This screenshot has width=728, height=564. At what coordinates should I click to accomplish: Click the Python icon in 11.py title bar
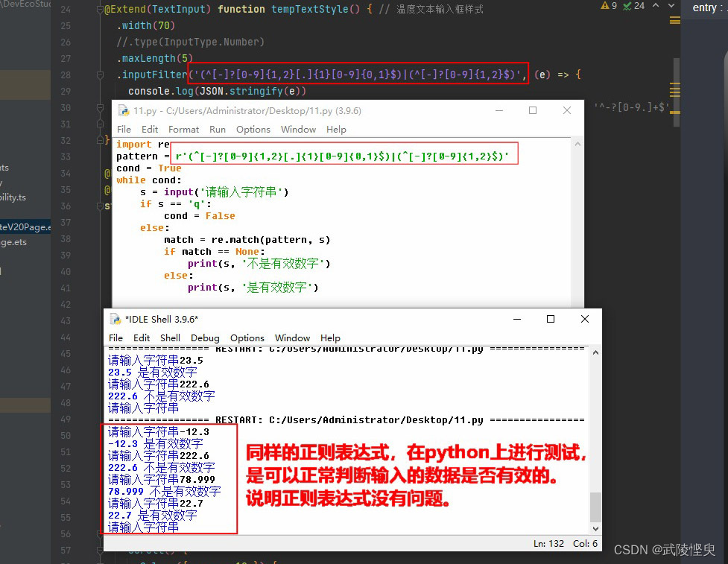click(x=124, y=110)
